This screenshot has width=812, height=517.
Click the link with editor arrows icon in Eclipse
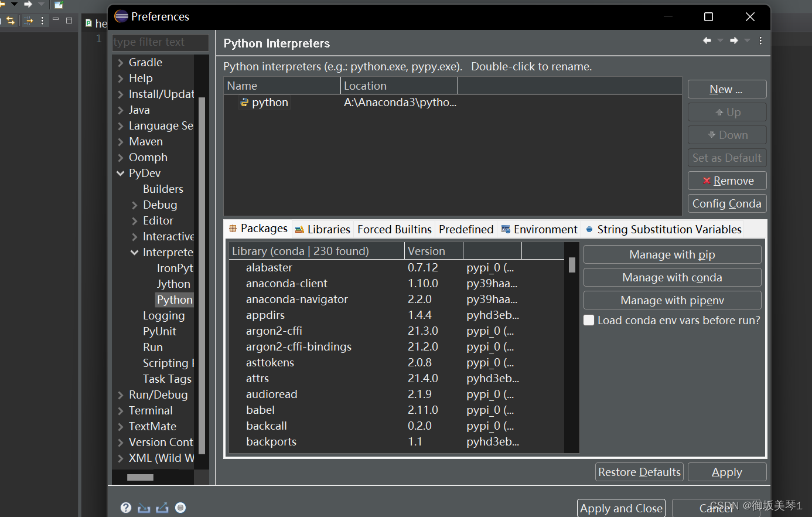pyautogui.click(x=10, y=21)
